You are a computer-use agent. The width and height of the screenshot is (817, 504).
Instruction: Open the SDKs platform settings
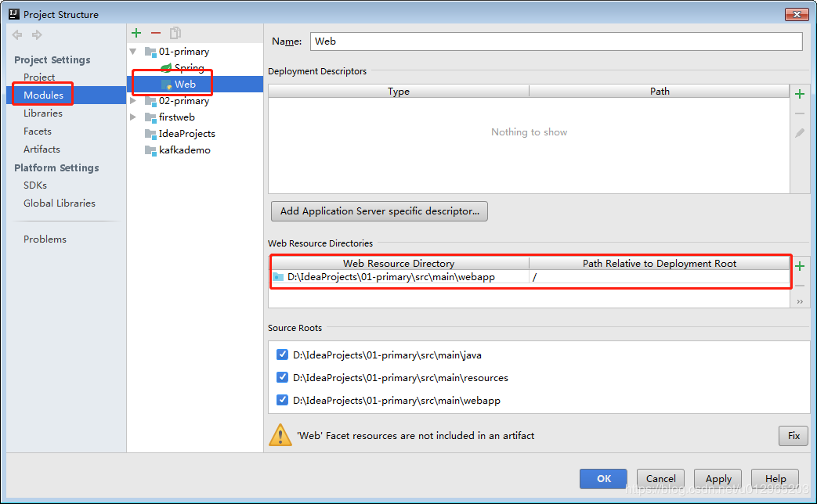click(35, 185)
